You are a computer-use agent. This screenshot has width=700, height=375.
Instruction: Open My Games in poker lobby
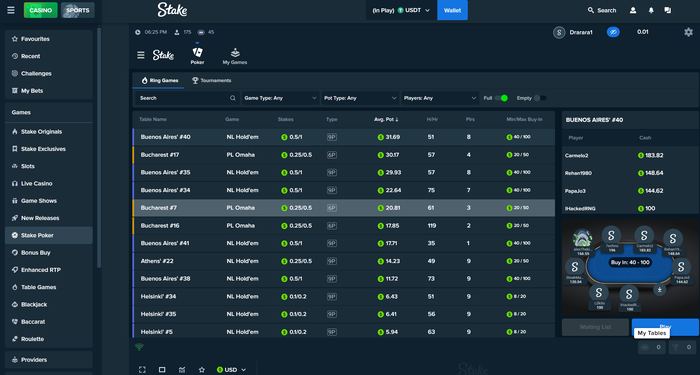(x=235, y=56)
